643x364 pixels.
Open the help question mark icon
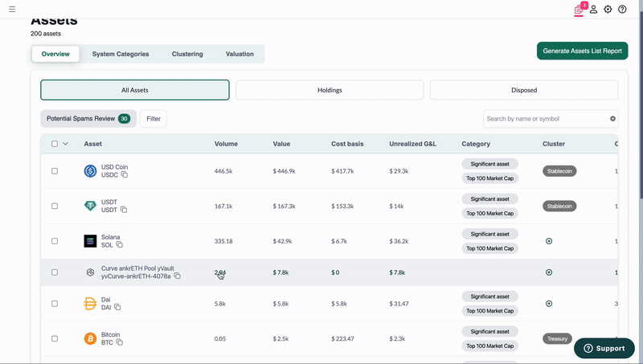pyautogui.click(x=622, y=9)
